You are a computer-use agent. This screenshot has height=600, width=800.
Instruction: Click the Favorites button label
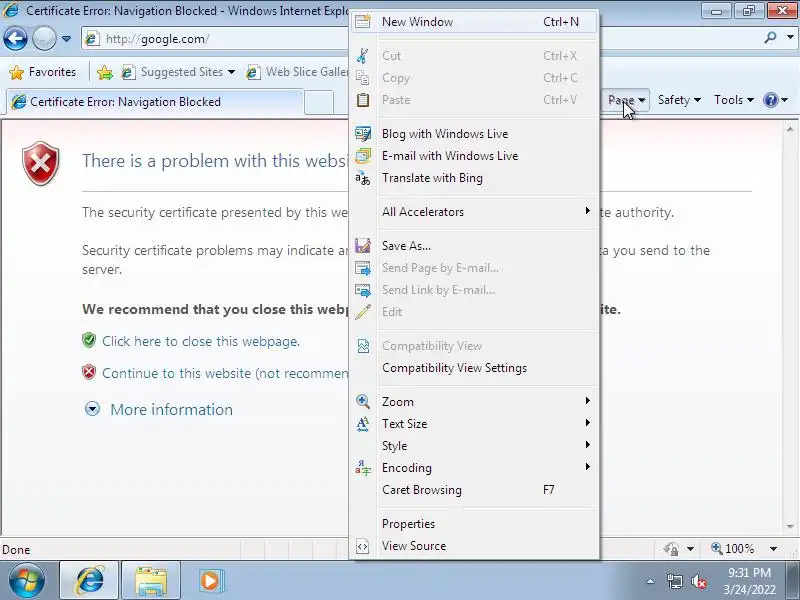[x=52, y=72]
